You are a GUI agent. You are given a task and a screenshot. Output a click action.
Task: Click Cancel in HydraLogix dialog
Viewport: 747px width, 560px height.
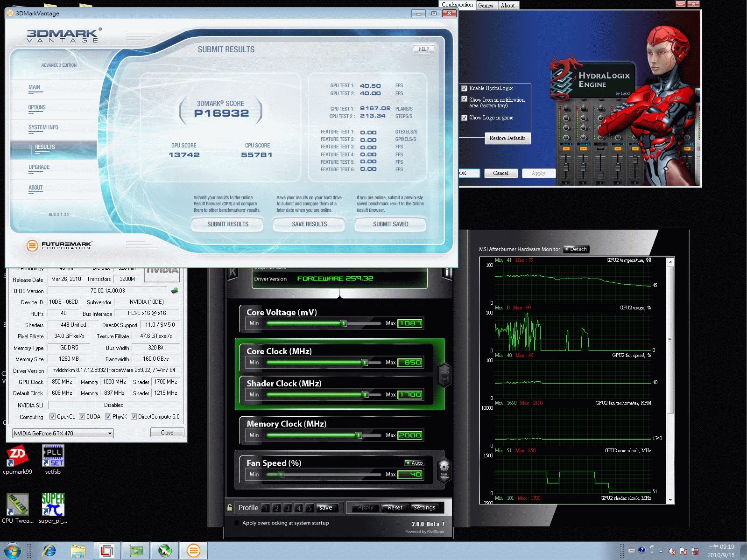coord(501,173)
